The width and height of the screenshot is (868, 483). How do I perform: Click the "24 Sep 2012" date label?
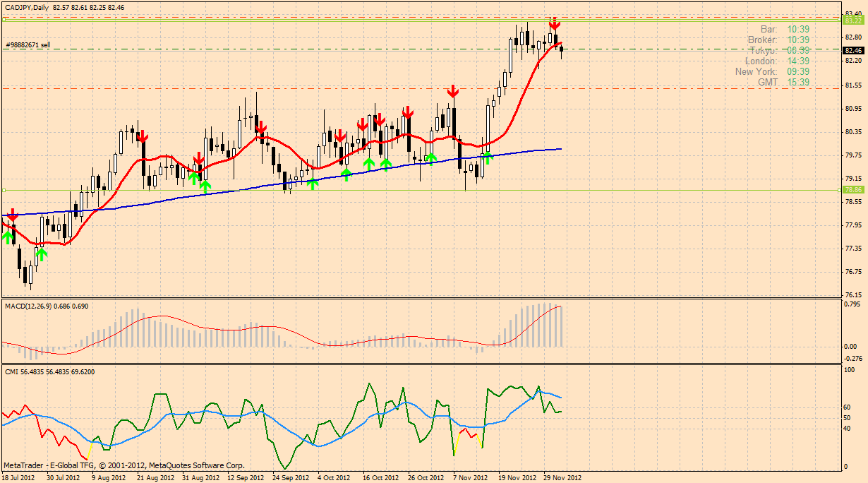pyautogui.click(x=291, y=478)
